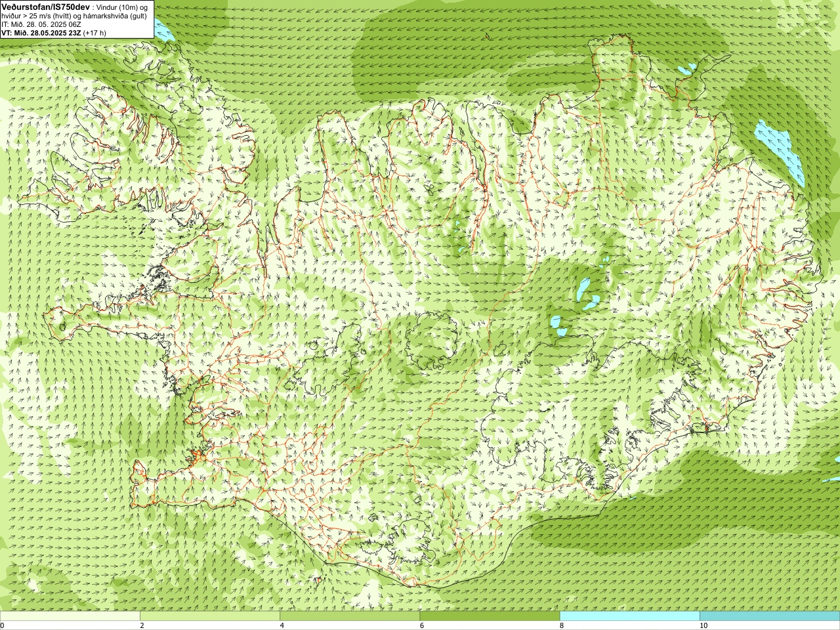Click the legend scale label '6'
The width and height of the screenshot is (840, 630).
pyautogui.click(x=421, y=625)
